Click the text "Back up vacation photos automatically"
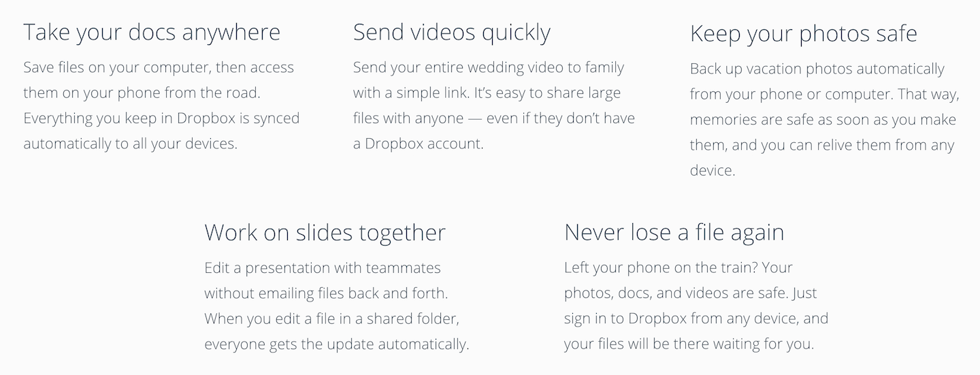 point(817,69)
